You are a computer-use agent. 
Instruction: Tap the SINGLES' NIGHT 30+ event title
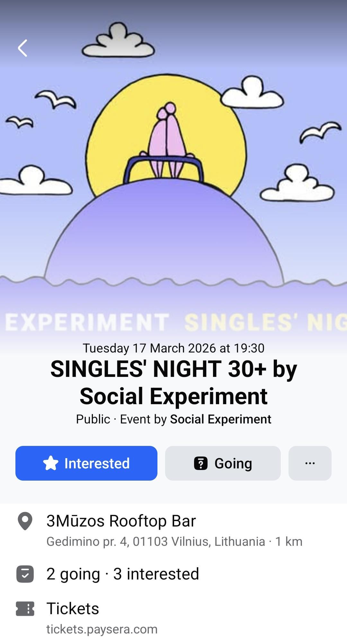click(173, 382)
